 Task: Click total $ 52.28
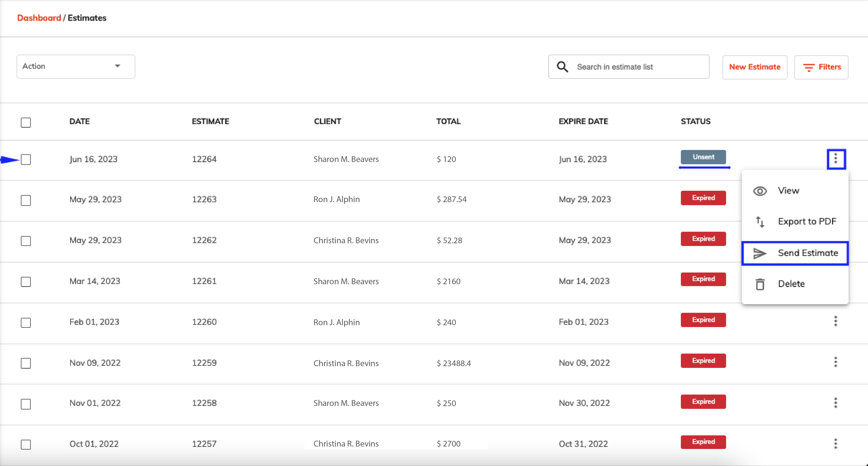[449, 240]
